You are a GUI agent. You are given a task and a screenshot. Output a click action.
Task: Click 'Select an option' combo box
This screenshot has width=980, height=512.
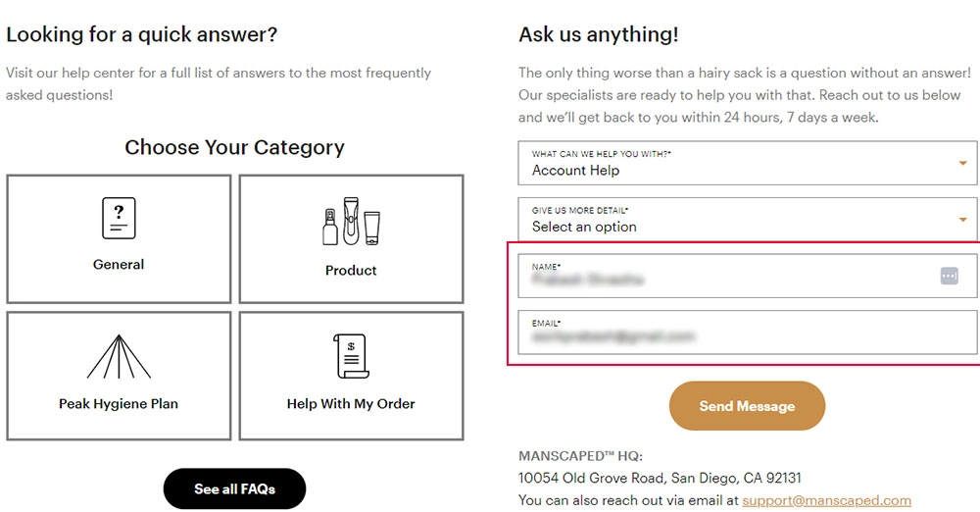tap(747, 219)
